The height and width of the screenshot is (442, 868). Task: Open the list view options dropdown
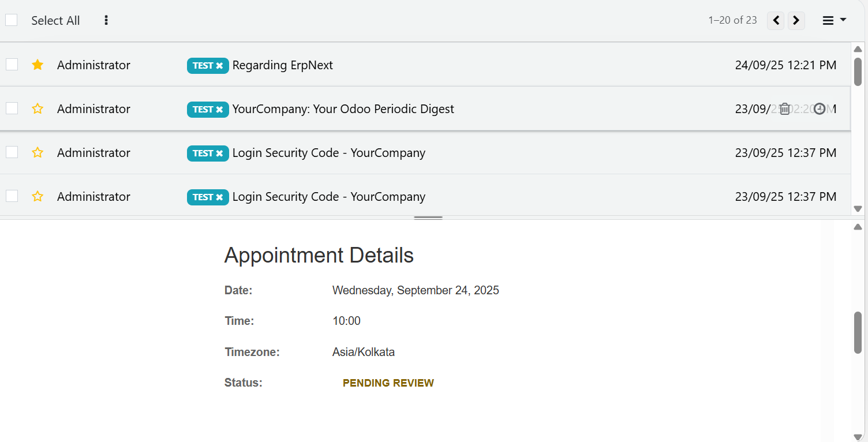coord(834,20)
